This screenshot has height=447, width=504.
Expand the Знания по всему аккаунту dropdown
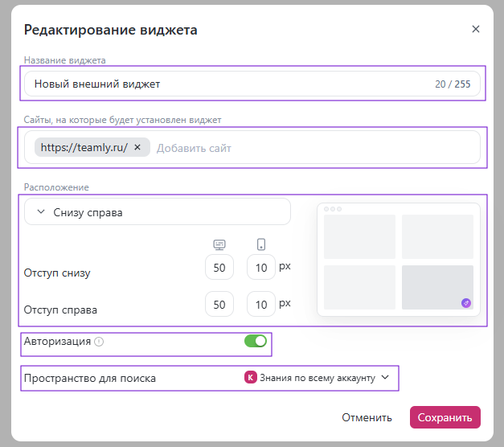[317, 377]
